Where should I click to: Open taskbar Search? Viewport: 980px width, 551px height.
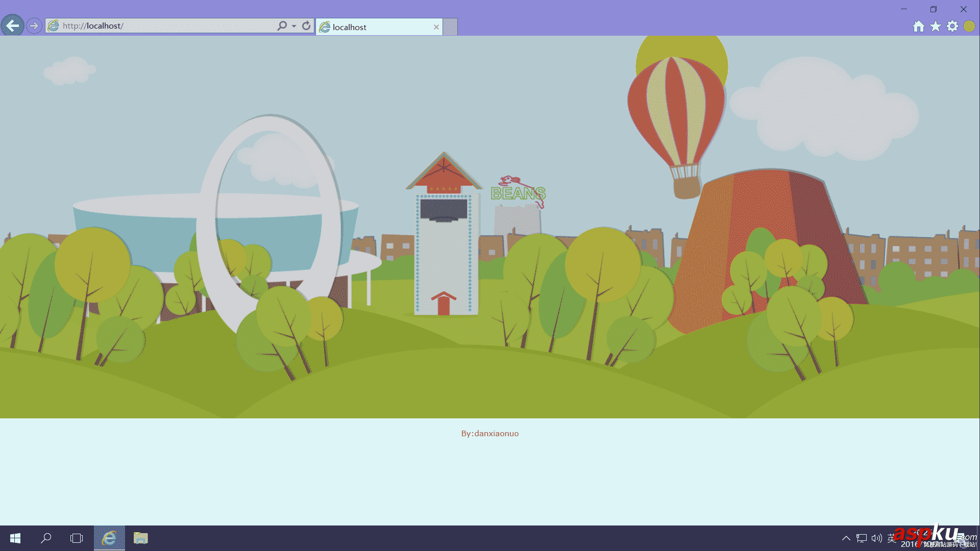[46, 538]
